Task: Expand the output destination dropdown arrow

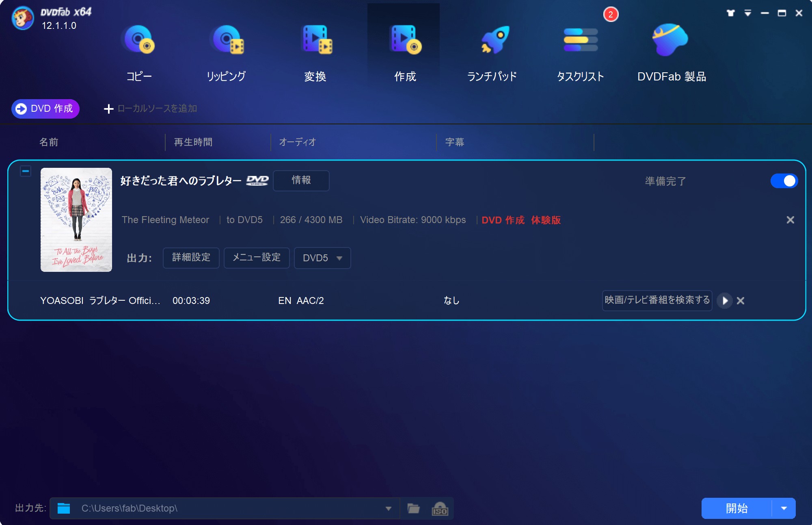Action: [x=389, y=508]
